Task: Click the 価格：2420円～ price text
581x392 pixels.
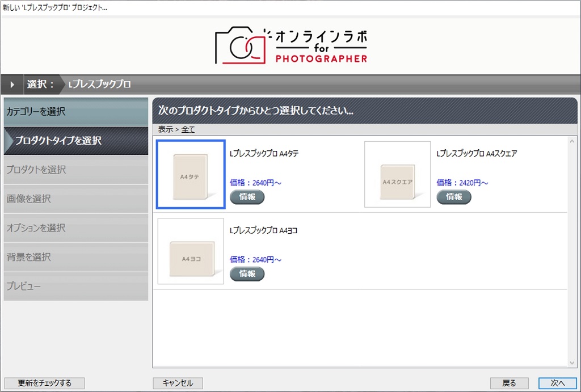Action: (462, 183)
